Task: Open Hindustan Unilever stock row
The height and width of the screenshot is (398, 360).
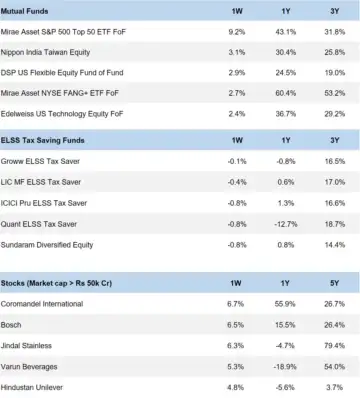Action: (x=180, y=387)
